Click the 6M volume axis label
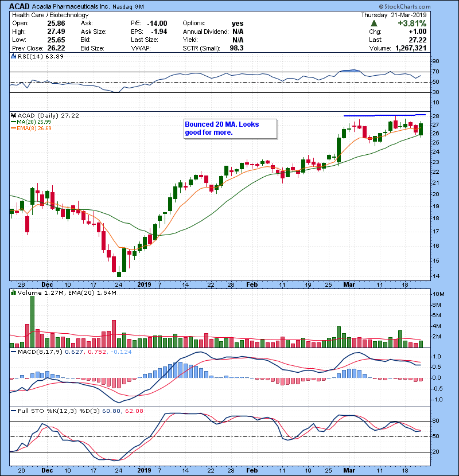This screenshot has height=476, width=459. click(x=437, y=315)
